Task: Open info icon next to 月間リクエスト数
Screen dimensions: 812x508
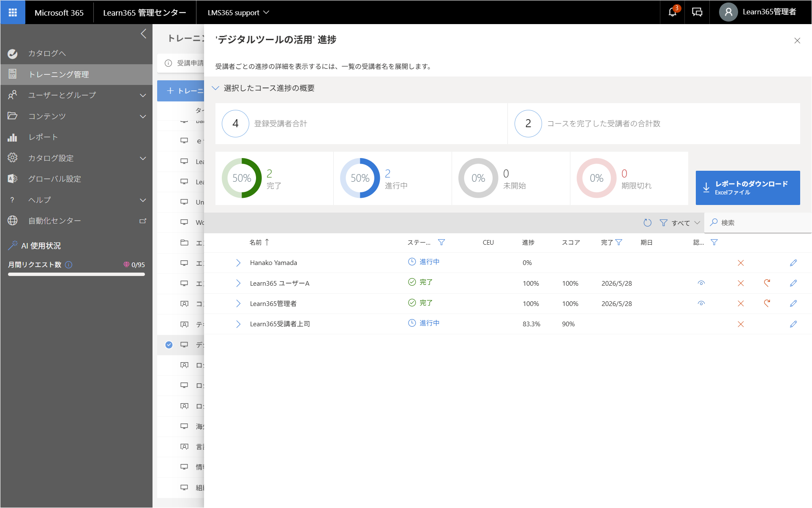Action: point(68,265)
